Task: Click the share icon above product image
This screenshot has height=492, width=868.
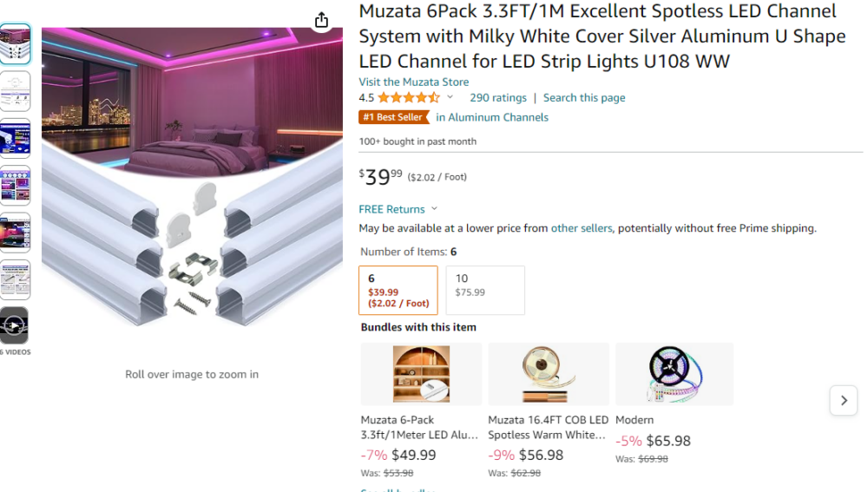Action: click(x=321, y=20)
